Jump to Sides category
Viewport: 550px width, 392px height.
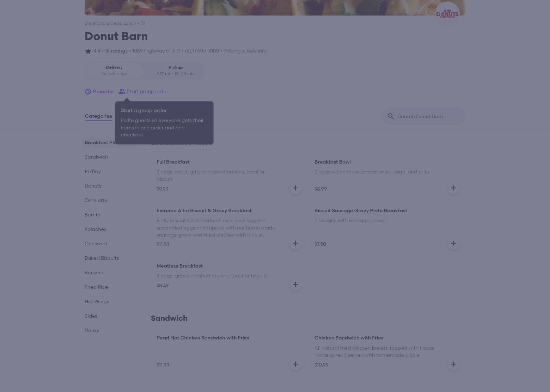click(91, 316)
